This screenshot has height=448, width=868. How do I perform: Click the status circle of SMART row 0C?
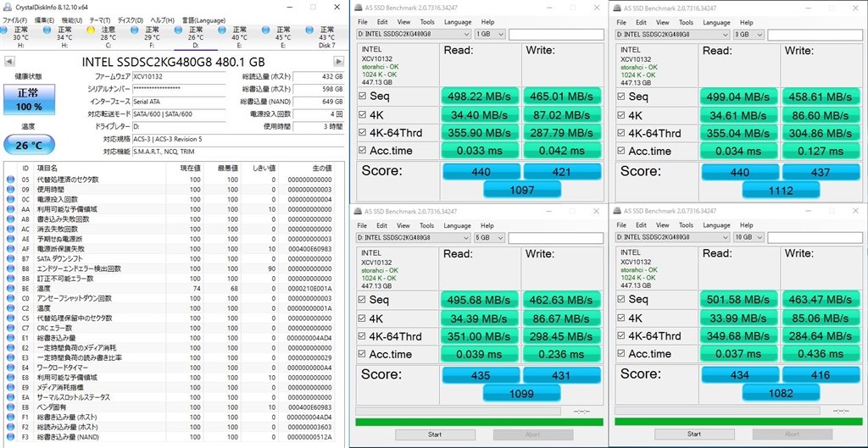click(10, 199)
